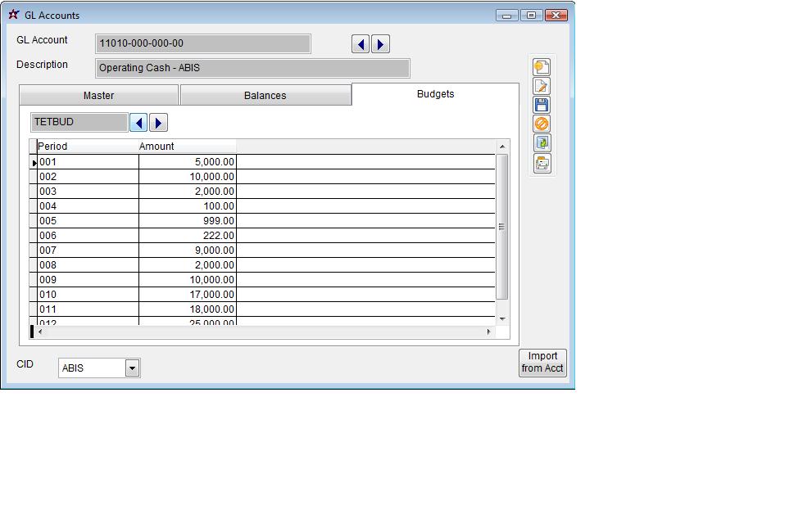The width and height of the screenshot is (812, 528).
Task: Click the Edit record pencil icon
Action: (542, 86)
